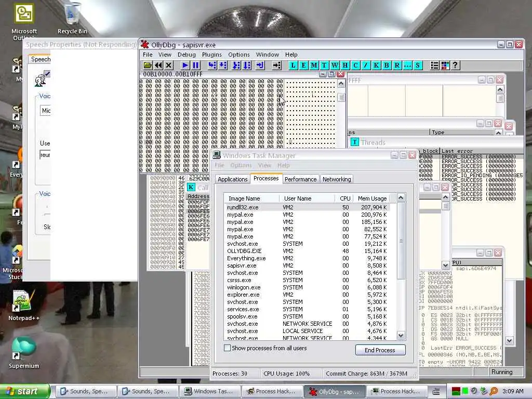The image size is (532, 399).
Task: Click the Execute till return icon
Action: coord(260,65)
